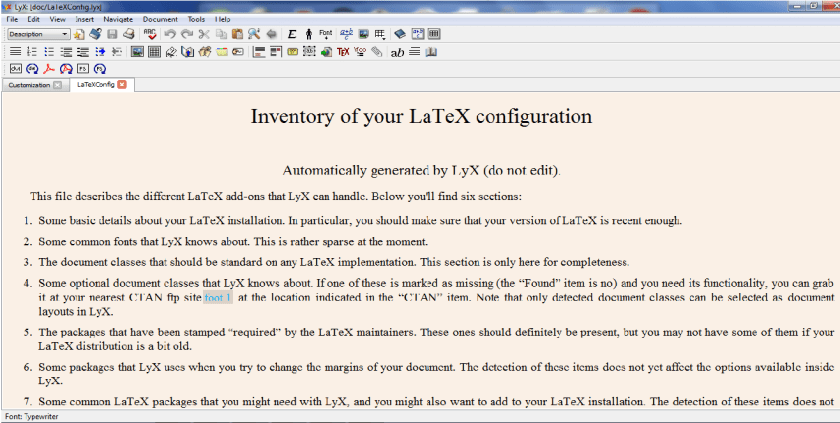The width and height of the screenshot is (840, 423).
Task: Insert a label icon
Action: pos(171,52)
